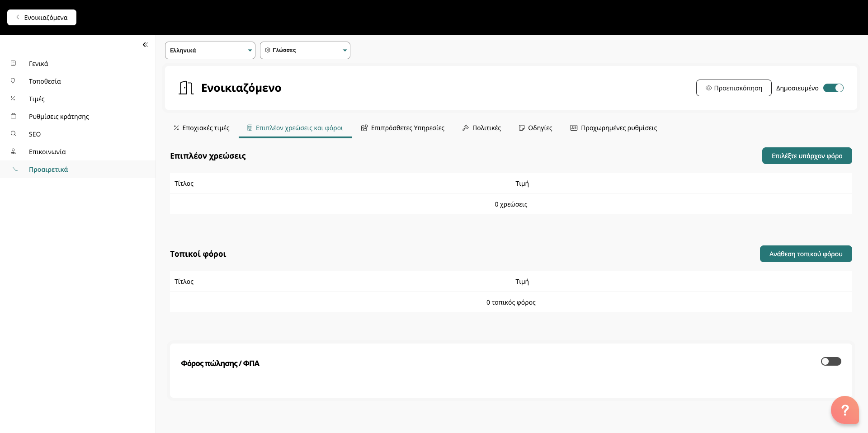Expand the Γλώσσες dropdown
This screenshot has height=433, width=868.
click(305, 51)
